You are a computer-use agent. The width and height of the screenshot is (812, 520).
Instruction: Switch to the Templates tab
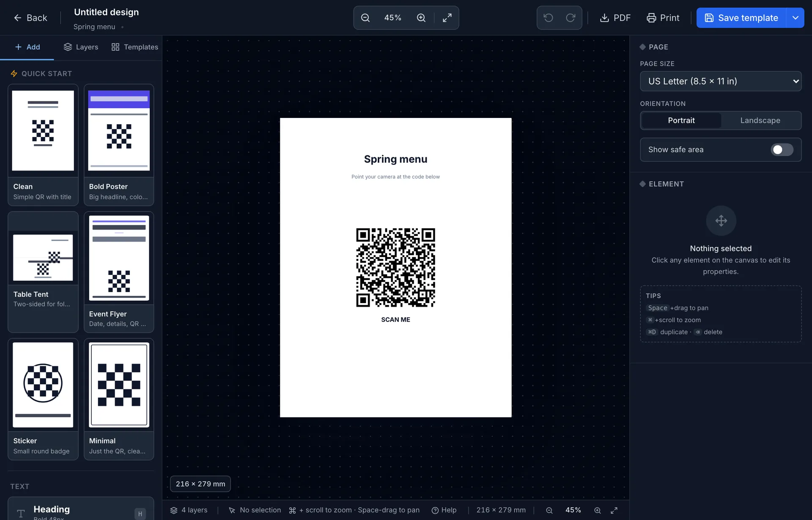134,47
